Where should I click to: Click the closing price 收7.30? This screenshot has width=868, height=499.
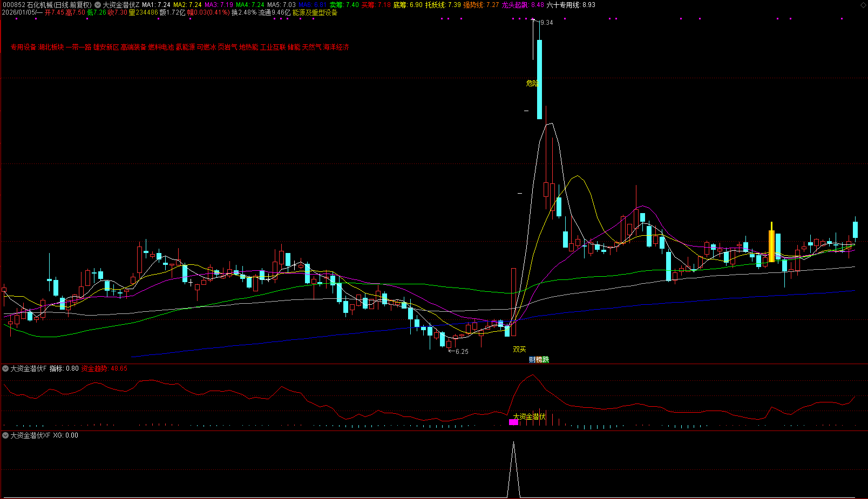[118, 12]
